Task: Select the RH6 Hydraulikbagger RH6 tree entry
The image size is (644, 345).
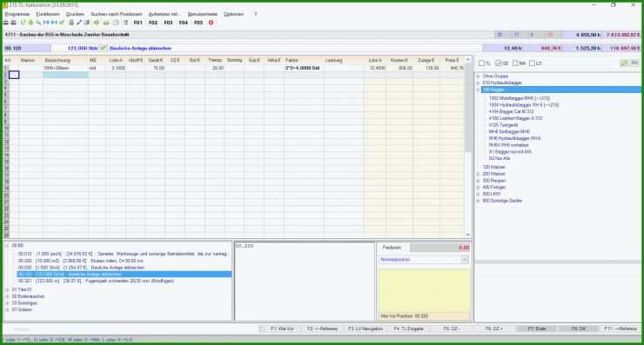Action: 514,138
